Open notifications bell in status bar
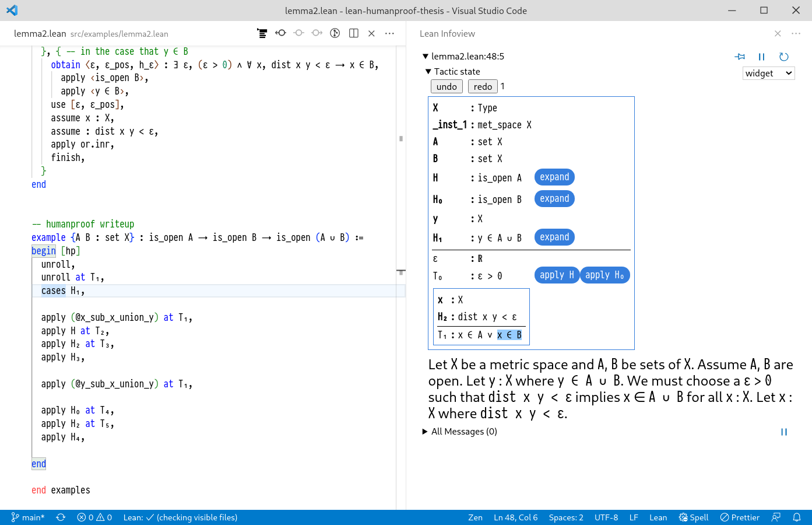Image resolution: width=812 pixels, height=525 pixels. [x=797, y=517]
